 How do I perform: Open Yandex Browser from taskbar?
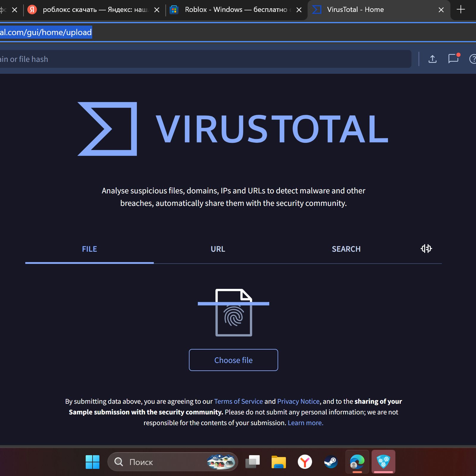pyautogui.click(x=305, y=462)
